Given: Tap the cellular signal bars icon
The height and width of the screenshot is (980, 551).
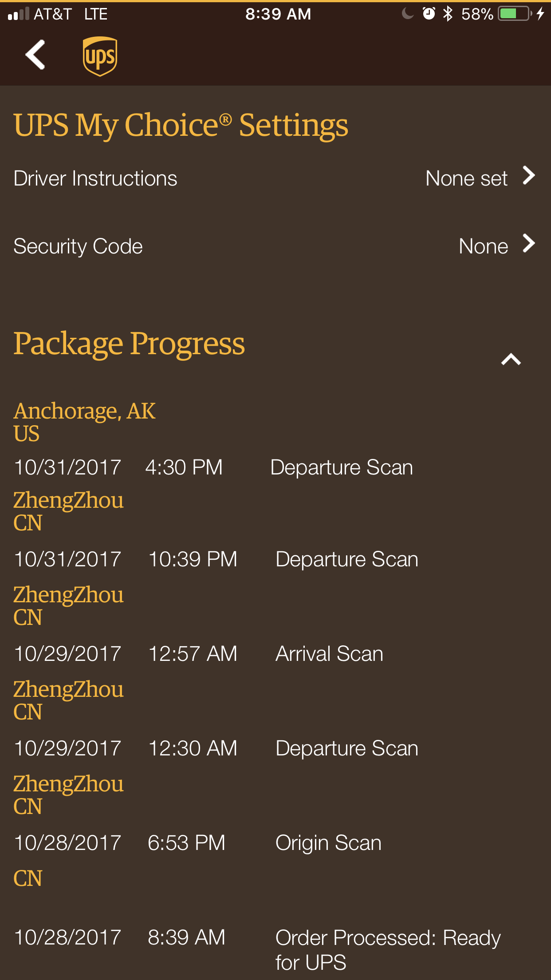Looking at the screenshot, I should 19,14.
